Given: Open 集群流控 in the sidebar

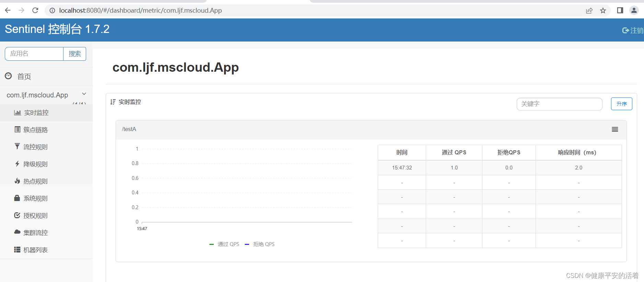Looking at the screenshot, I should 46,233.
